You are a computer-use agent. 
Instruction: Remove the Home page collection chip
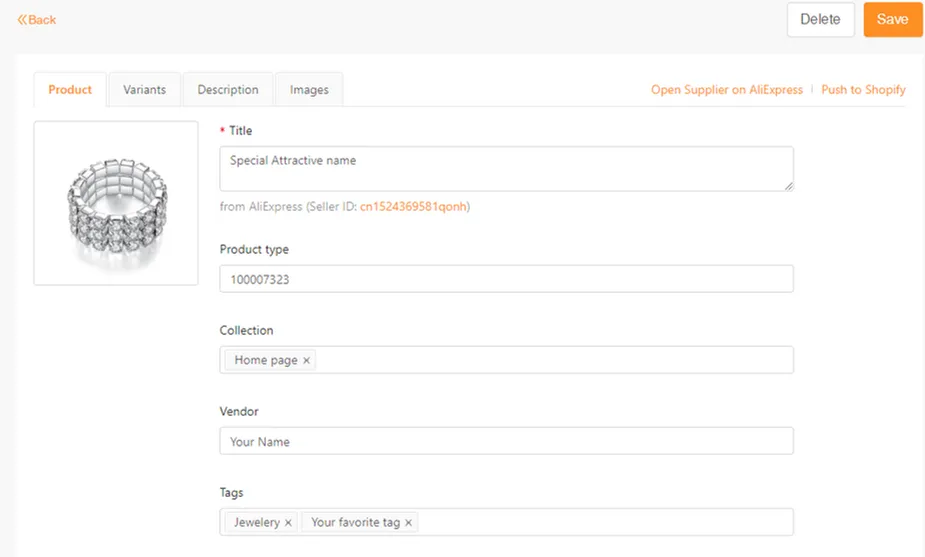pyautogui.click(x=306, y=361)
